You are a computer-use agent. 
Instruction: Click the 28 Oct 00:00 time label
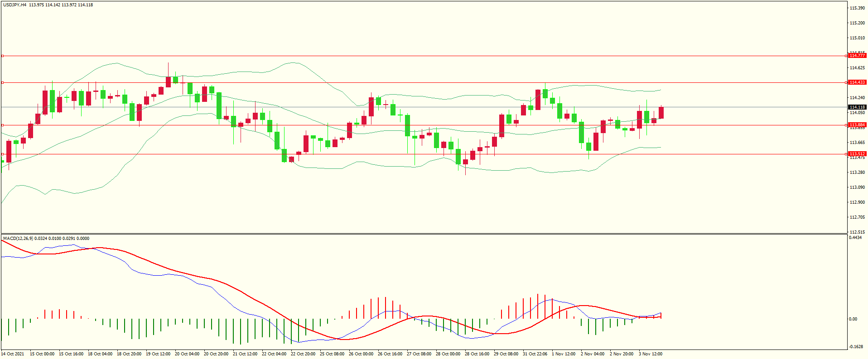coord(448,354)
